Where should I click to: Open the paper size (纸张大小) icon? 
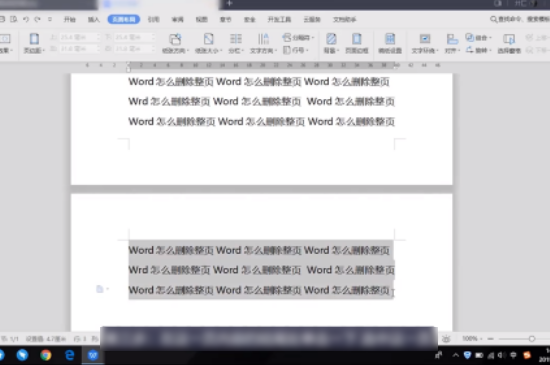point(208,39)
